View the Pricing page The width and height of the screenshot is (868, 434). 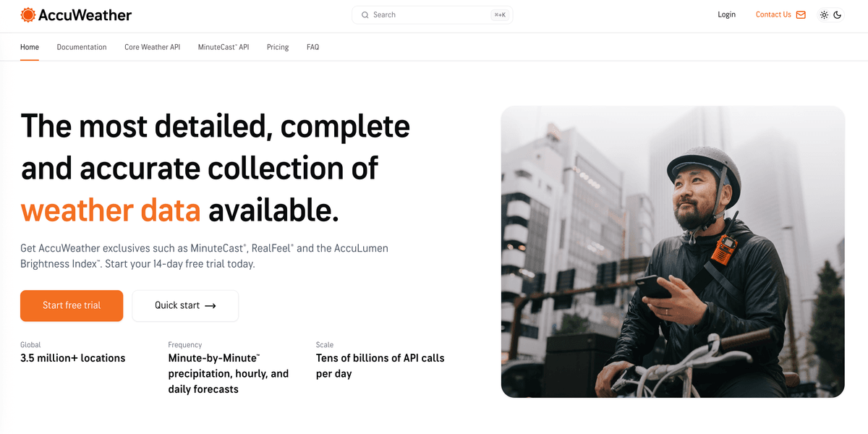coord(277,47)
